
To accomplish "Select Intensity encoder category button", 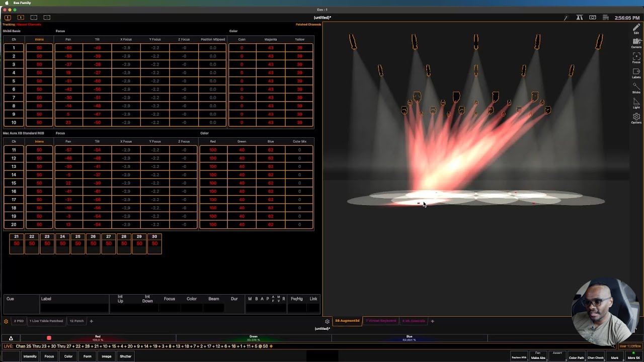I will click(30, 356).
